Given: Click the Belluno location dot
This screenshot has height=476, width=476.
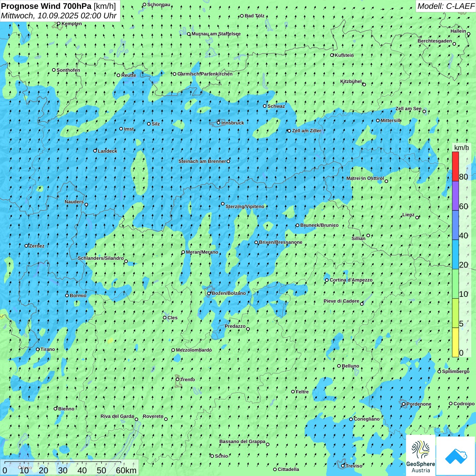Looking at the screenshot, I should pos(339,366).
